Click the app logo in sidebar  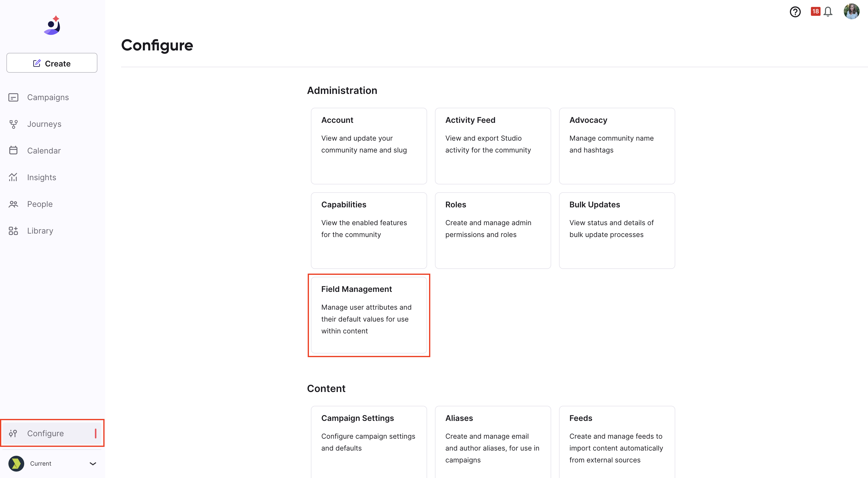(x=52, y=25)
